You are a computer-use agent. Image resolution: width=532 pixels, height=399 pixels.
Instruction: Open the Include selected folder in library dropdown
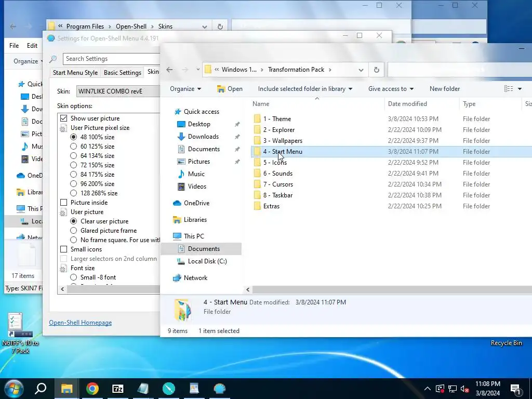[305, 89]
